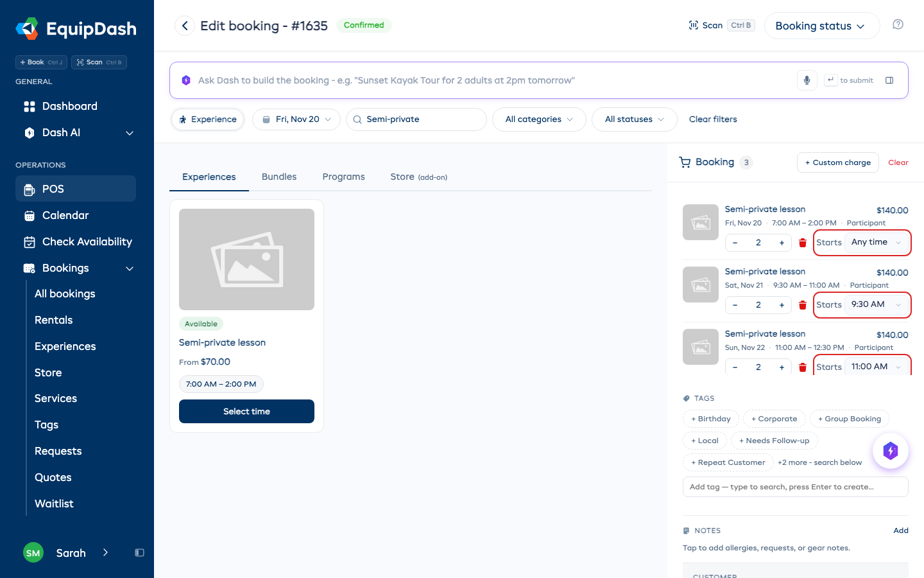924x578 pixels.
Task: Decrease quantity for the Sun, Nov 22 lesson
Action: [x=735, y=367]
